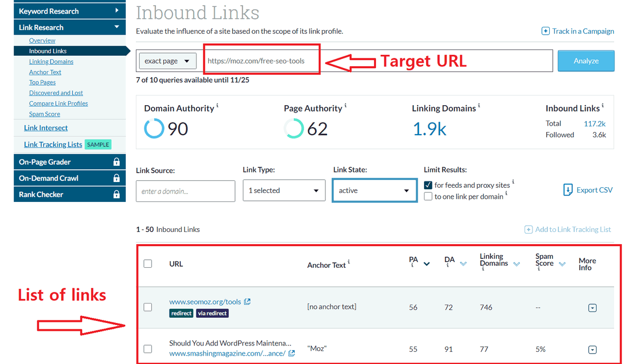
Task: Open Compare Link Profiles sidebar item
Action: click(x=58, y=104)
